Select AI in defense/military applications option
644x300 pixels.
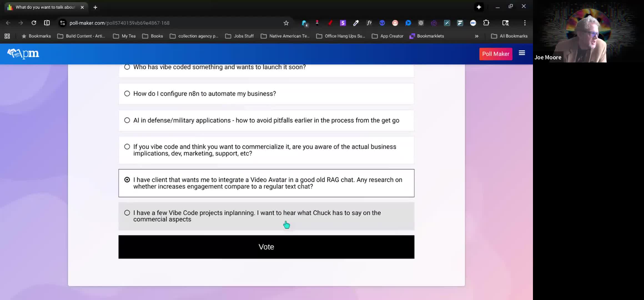(127, 120)
